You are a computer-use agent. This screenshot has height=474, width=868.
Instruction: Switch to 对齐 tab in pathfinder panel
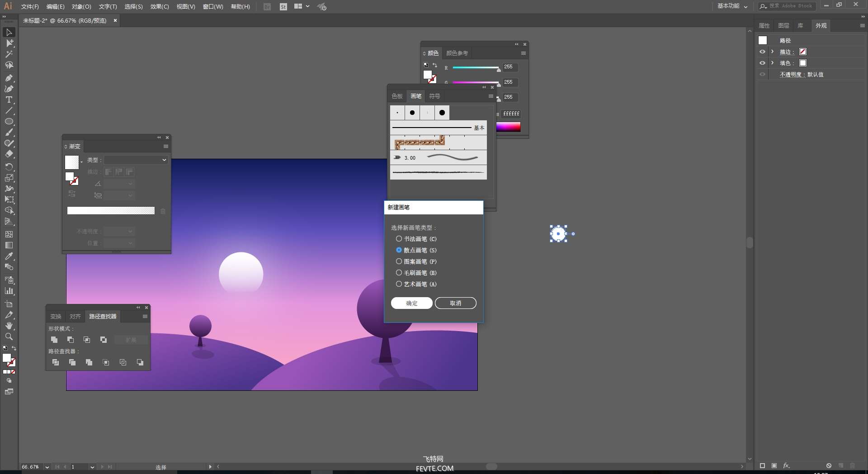point(75,316)
